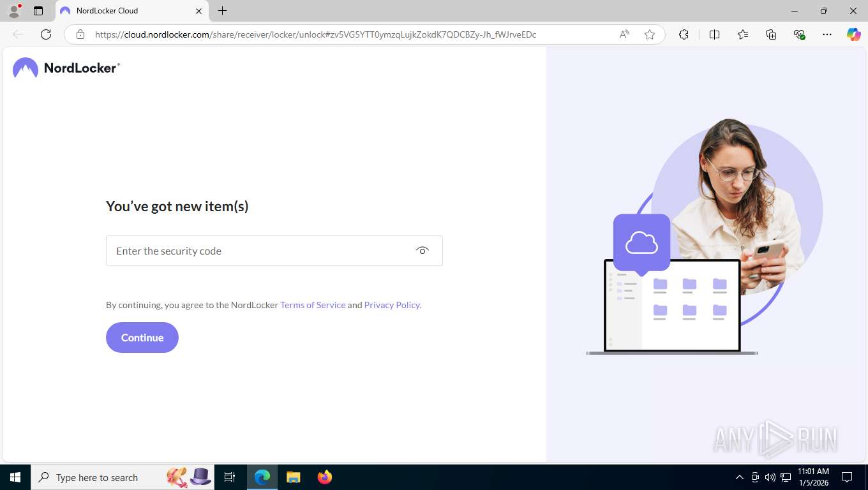Screen dimensions: 868x490
Task: Open a new browser tab
Action: (x=222, y=11)
